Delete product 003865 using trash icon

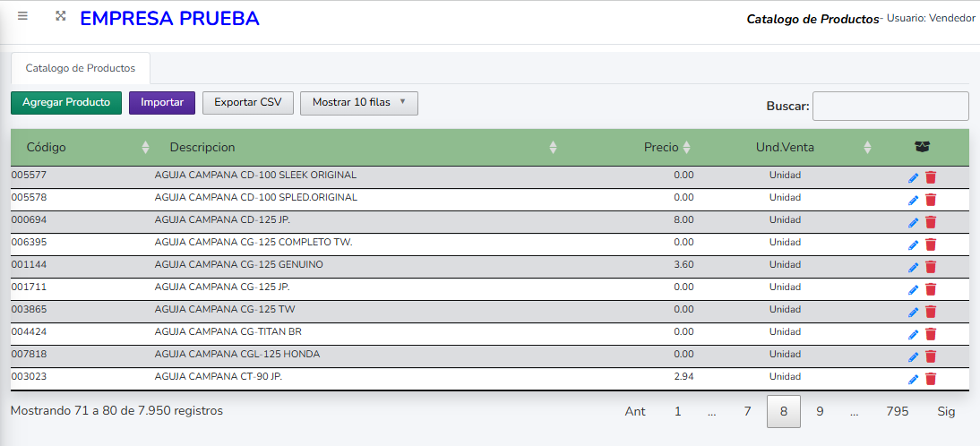click(x=931, y=312)
